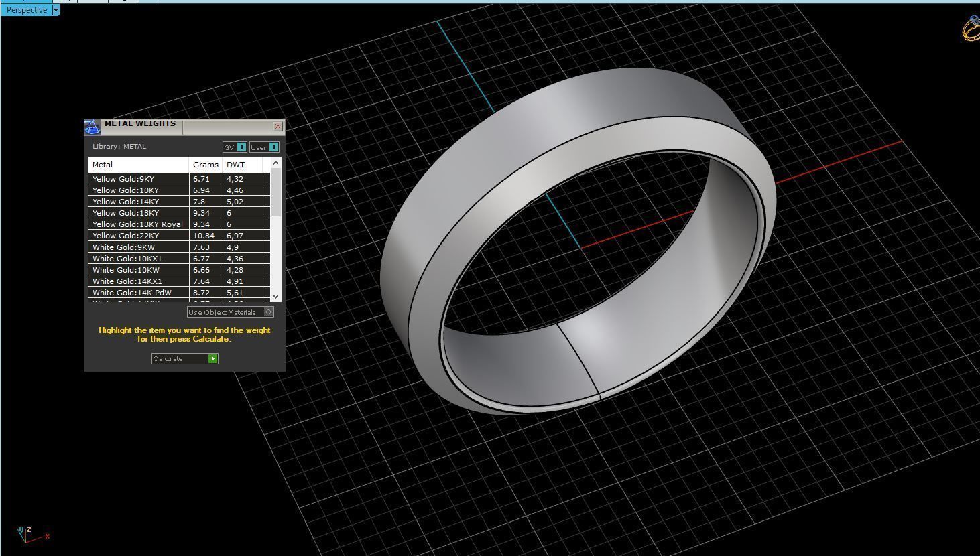Image resolution: width=980 pixels, height=556 pixels.
Task: Close the Metal Weights panel
Action: [x=278, y=126]
